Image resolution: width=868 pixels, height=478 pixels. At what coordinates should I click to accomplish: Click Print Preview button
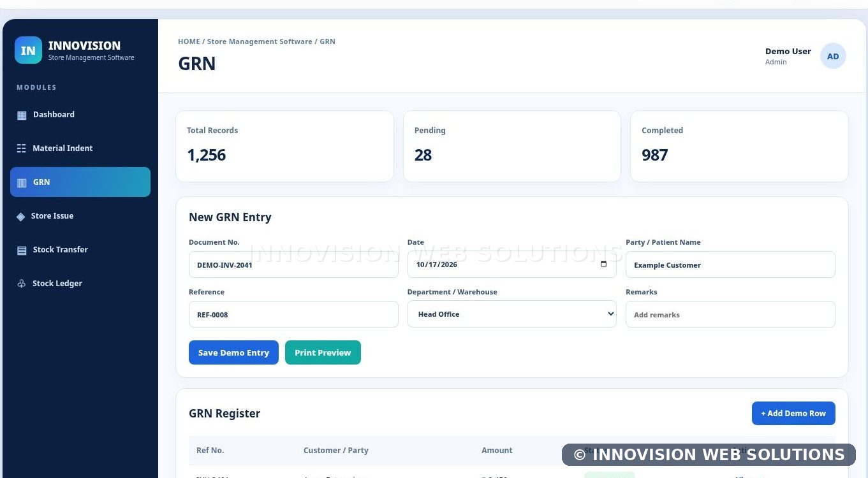coord(323,352)
